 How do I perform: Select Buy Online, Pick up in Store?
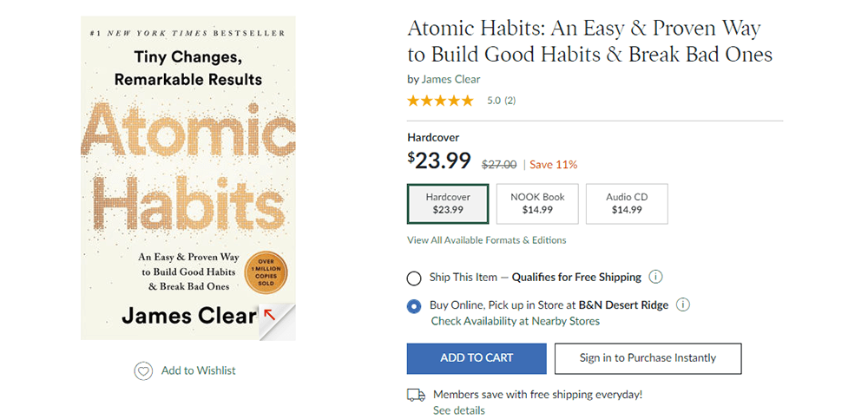[414, 306]
